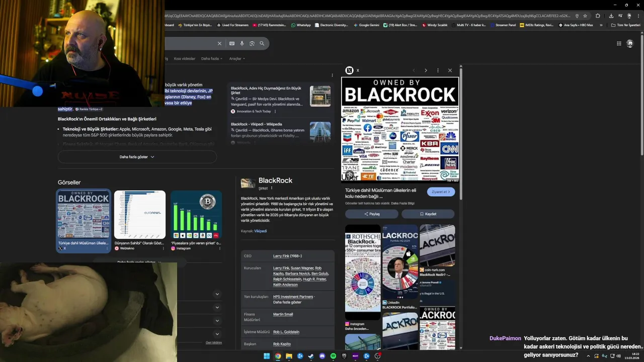644x362 pixels.
Task: Click Geri bildirim feedback link
Action: click(x=213, y=342)
